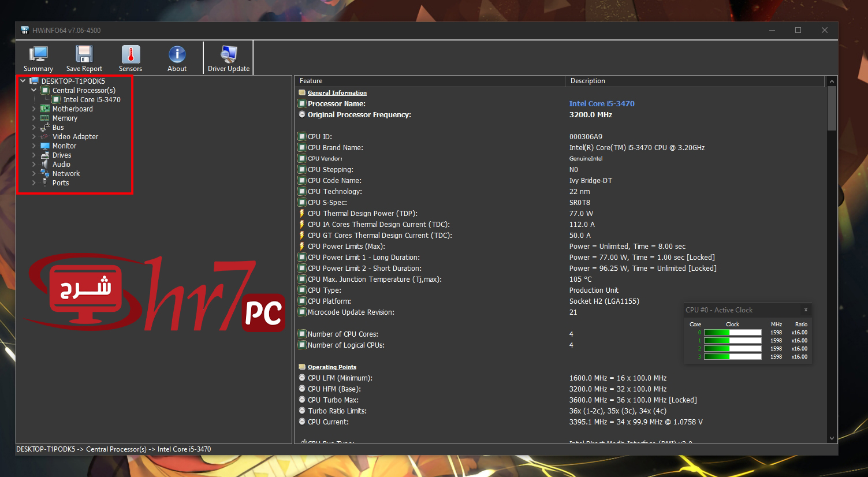Click the HWiNFO64 title bar app icon
Viewport: 868px width, 477px height.
[x=25, y=30]
